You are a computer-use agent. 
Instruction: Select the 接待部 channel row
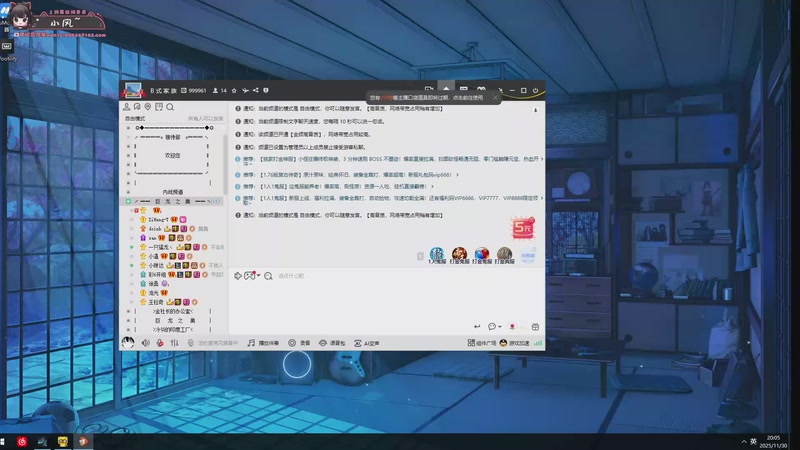pos(172,137)
